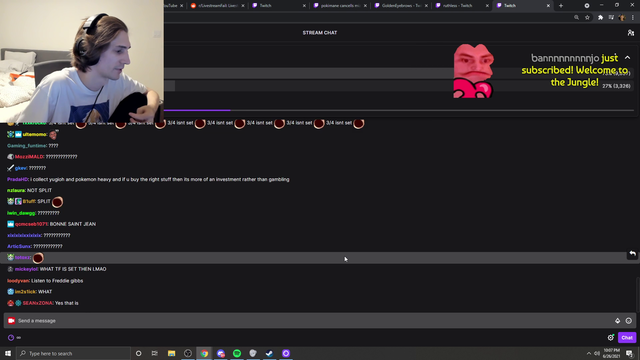
Task: Click username qcmcseb1071 in chat
Action: [x=31, y=224]
